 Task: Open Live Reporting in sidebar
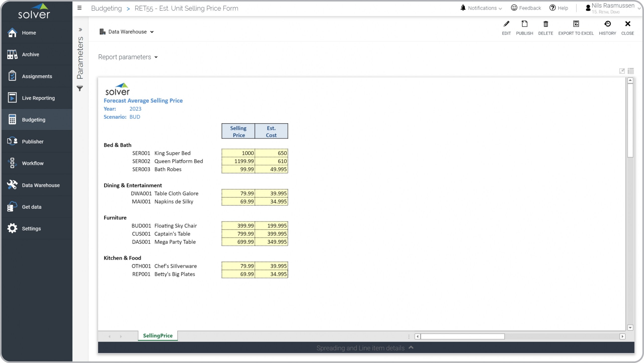click(x=38, y=98)
